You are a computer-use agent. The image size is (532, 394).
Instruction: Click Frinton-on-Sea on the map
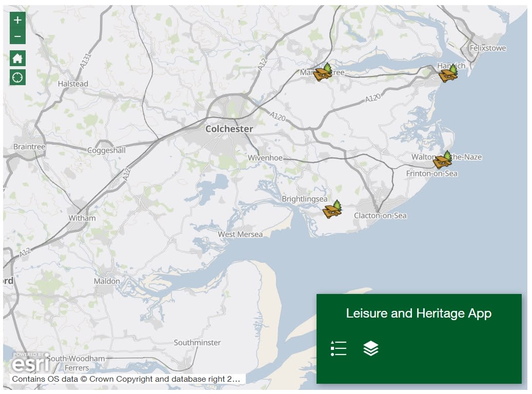[x=431, y=173]
